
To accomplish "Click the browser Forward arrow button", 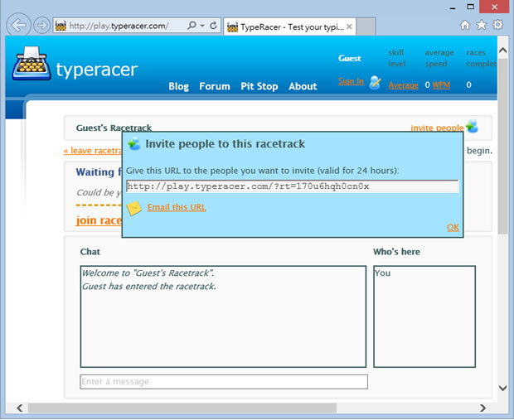I will (x=42, y=25).
